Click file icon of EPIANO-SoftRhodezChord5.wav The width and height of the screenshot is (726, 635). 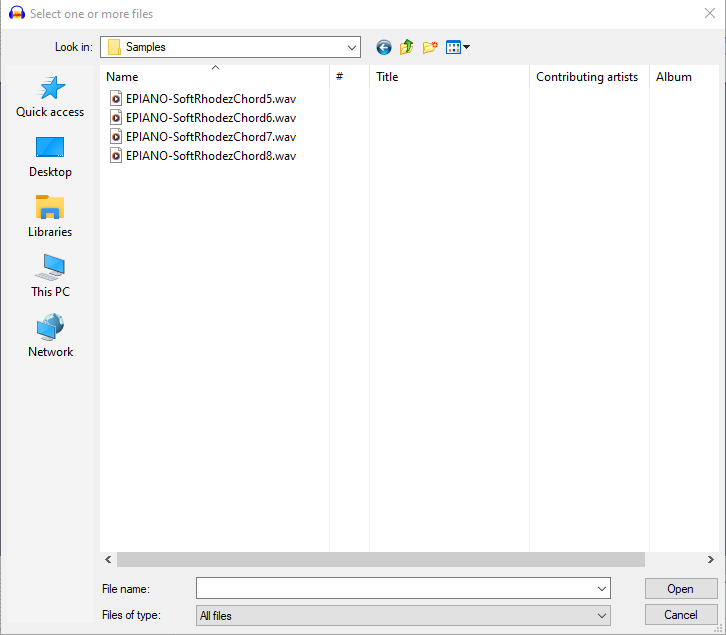pyautogui.click(x=116, y=99)
